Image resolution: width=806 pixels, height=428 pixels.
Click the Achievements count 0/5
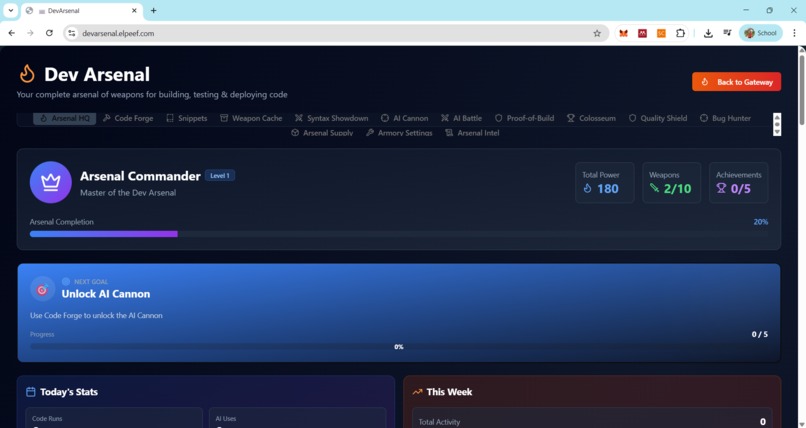(740, 189)
